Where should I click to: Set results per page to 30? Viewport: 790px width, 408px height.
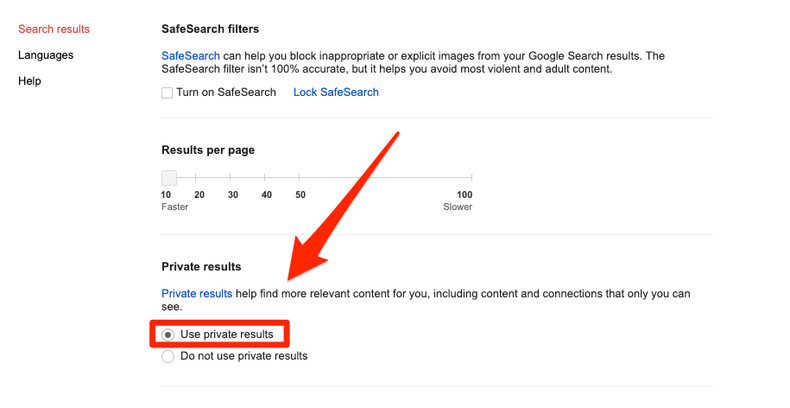click(233, 179)
